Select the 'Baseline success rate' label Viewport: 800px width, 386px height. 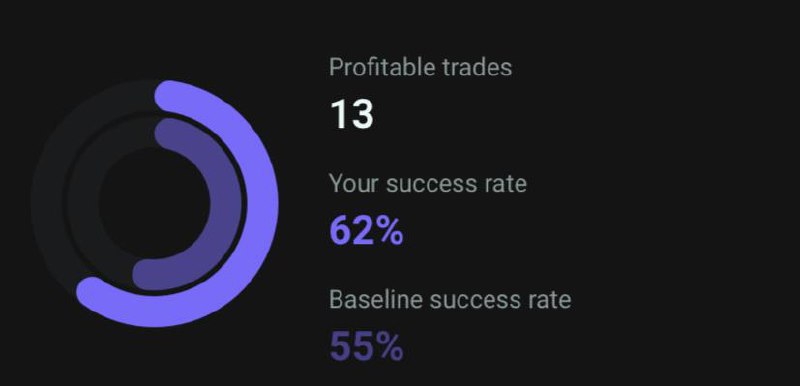tap(450, 299)
